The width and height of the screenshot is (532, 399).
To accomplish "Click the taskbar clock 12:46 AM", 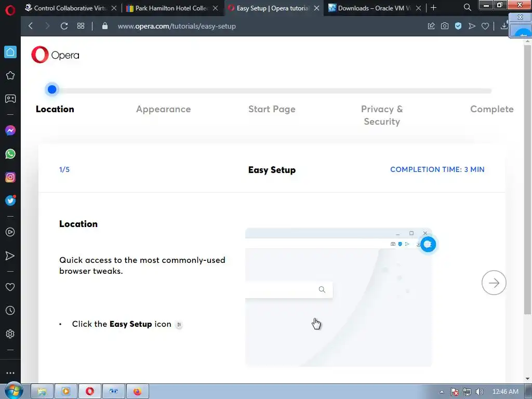I will (505, 392).
